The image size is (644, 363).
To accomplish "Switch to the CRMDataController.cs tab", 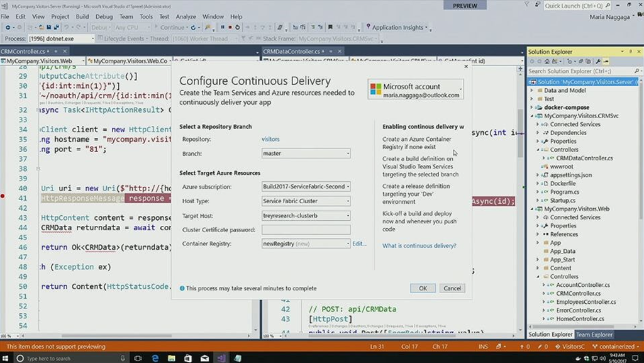I will coord(291,52).
